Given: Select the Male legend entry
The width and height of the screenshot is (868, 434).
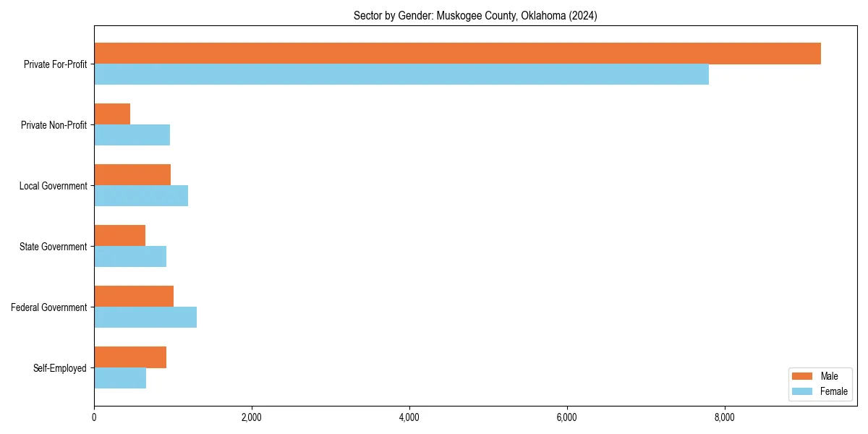Looking at the screenshot, I should (x=829, y=376).
